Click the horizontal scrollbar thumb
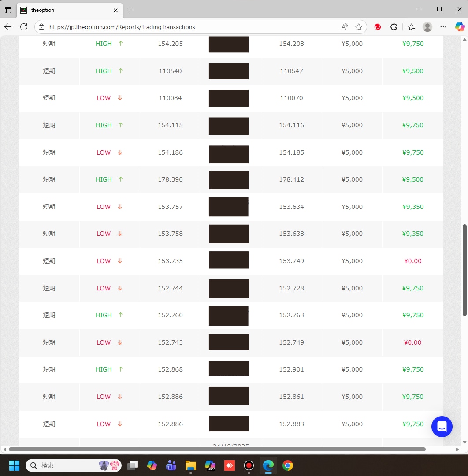This screenshot has height=476, width=468. [x=217, y=449]
